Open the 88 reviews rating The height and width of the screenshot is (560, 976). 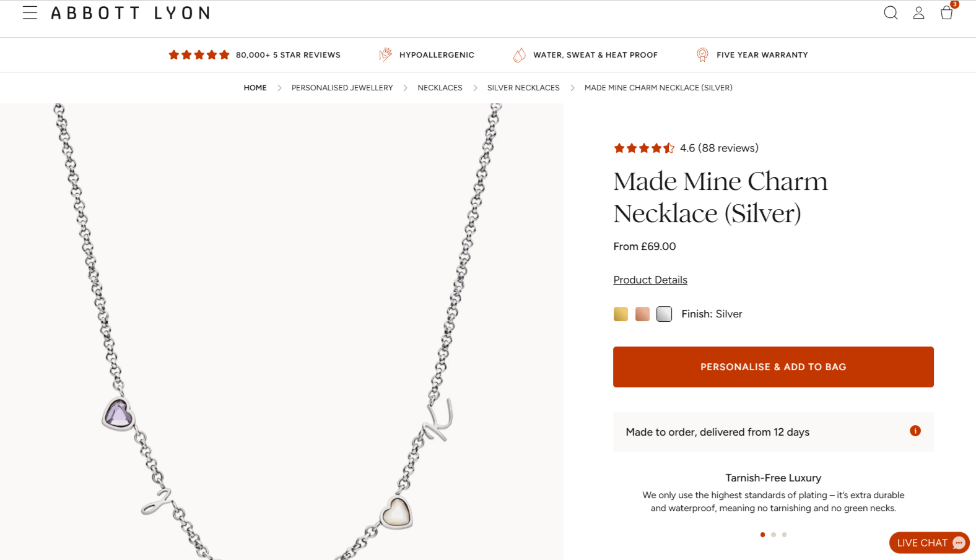coord(718,149)
